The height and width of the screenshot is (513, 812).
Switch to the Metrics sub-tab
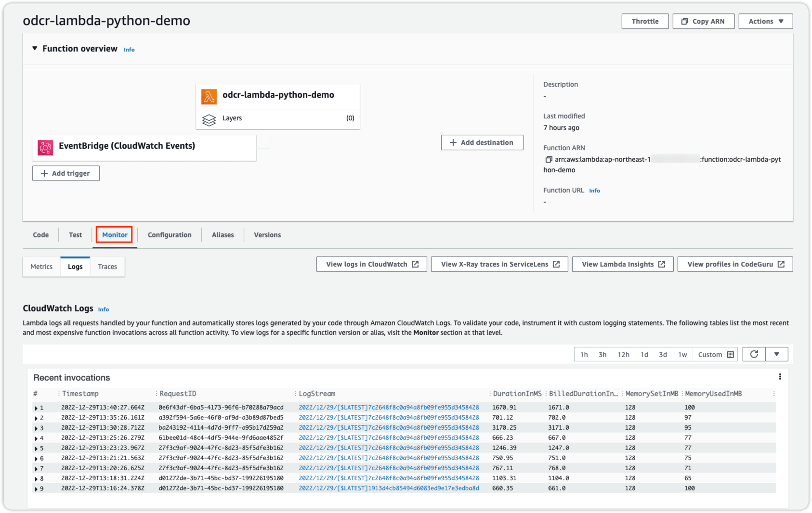41,267
